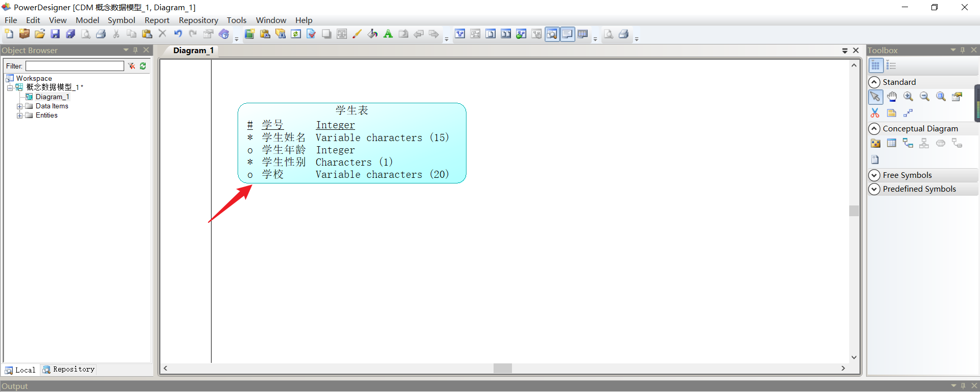The width and height of the screenshot is (980, 392).
Task: Open the Tools menu
Action: point(237,20)
